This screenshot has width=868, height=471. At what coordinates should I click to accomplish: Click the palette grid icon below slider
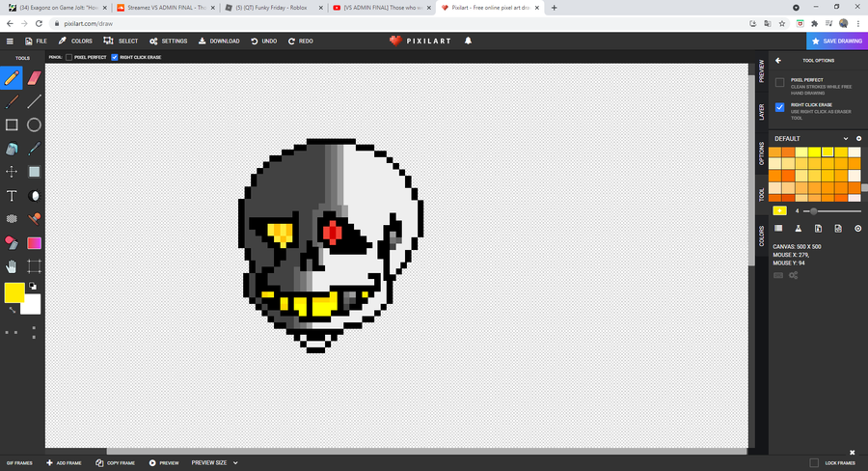tap(778, 229)
